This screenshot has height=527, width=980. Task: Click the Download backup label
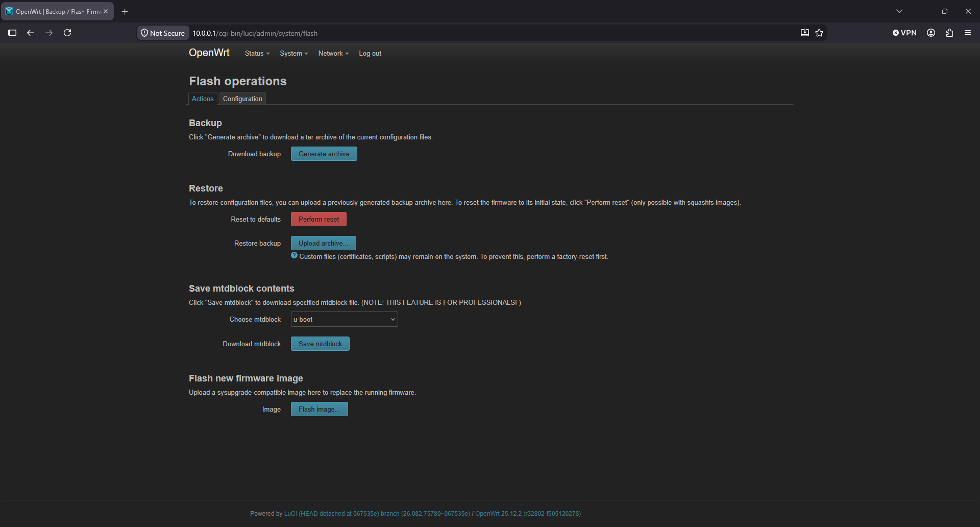254,154
